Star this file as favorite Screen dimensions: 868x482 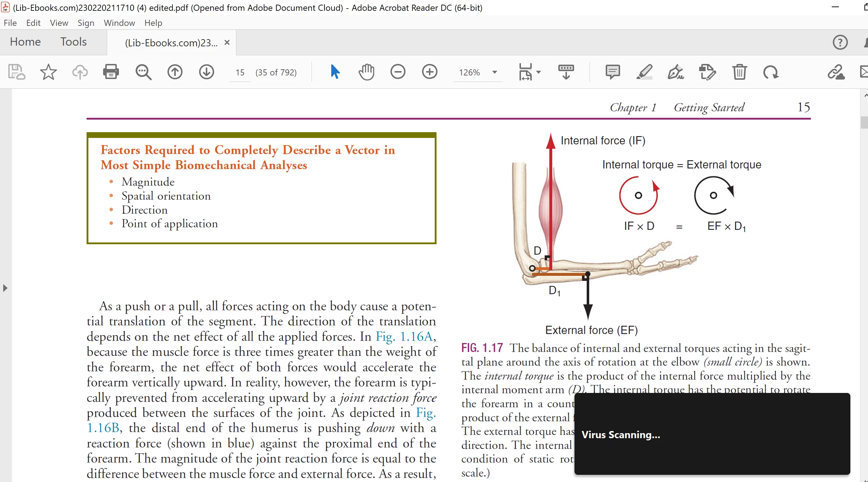[48, 72]
